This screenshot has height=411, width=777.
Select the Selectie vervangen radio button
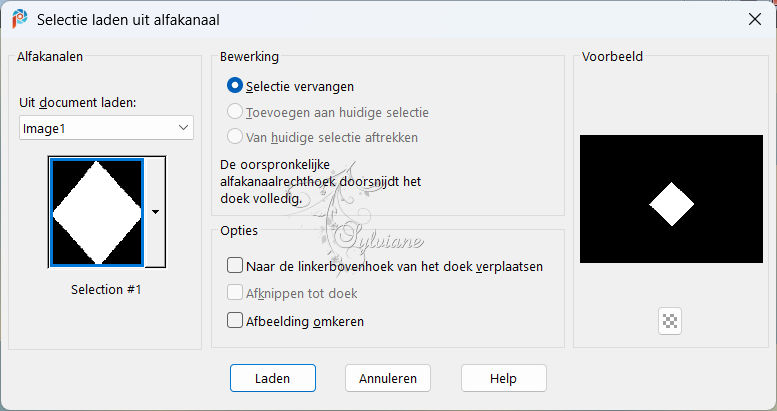[234, 86]
